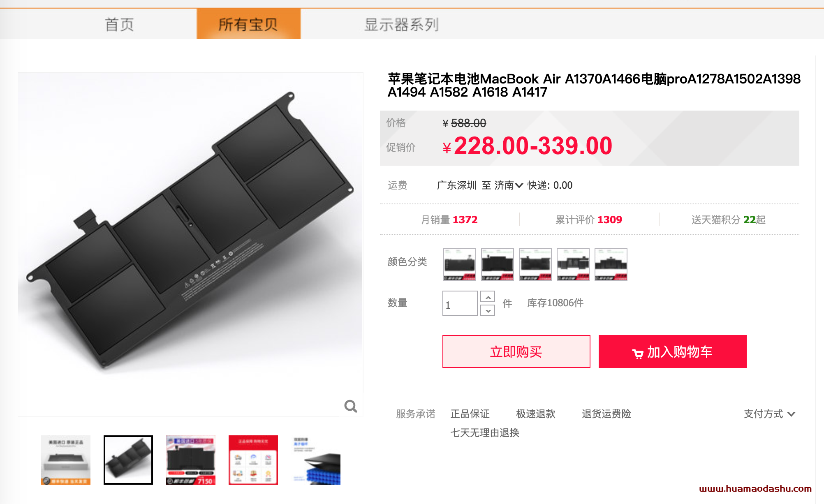Select the first battery color option
Image resolution: width=824 pixels, height=504 pixels.
click(460, 264)
